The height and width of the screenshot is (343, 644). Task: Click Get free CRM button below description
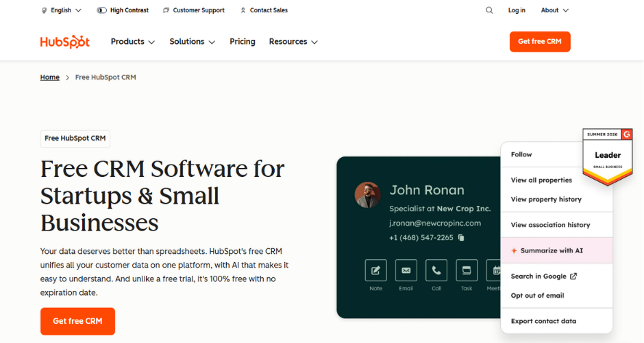click(77, 321)
